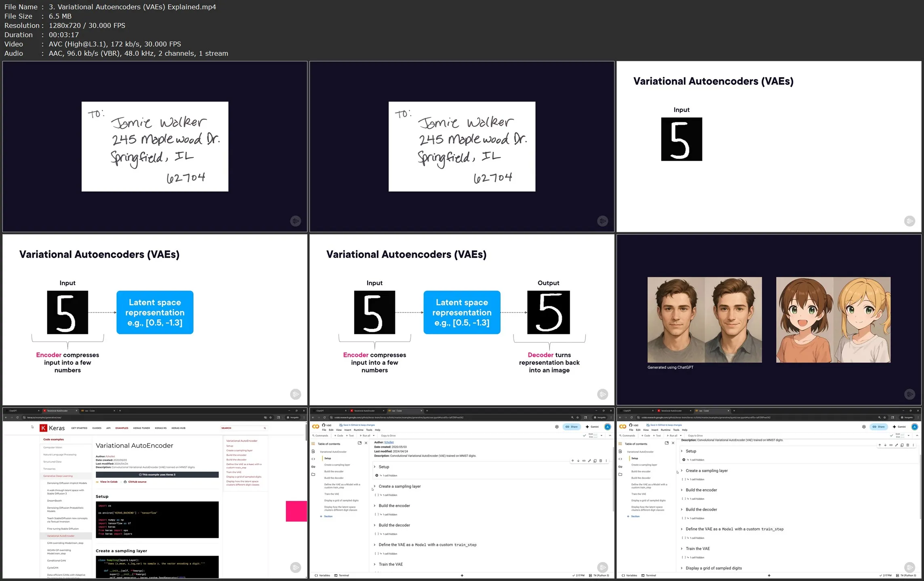Open GET STARTED on the Keras navigation bar
Image resolution: width=924 pixels, height=581 pixels.
point(79,428)
